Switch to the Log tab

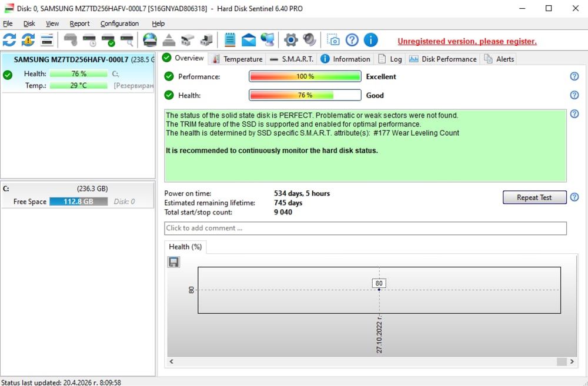point(390,59)
